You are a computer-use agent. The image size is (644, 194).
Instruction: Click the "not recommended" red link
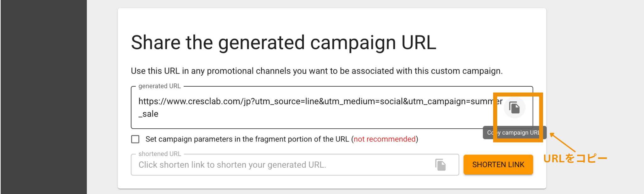click(x=385, y=139)
